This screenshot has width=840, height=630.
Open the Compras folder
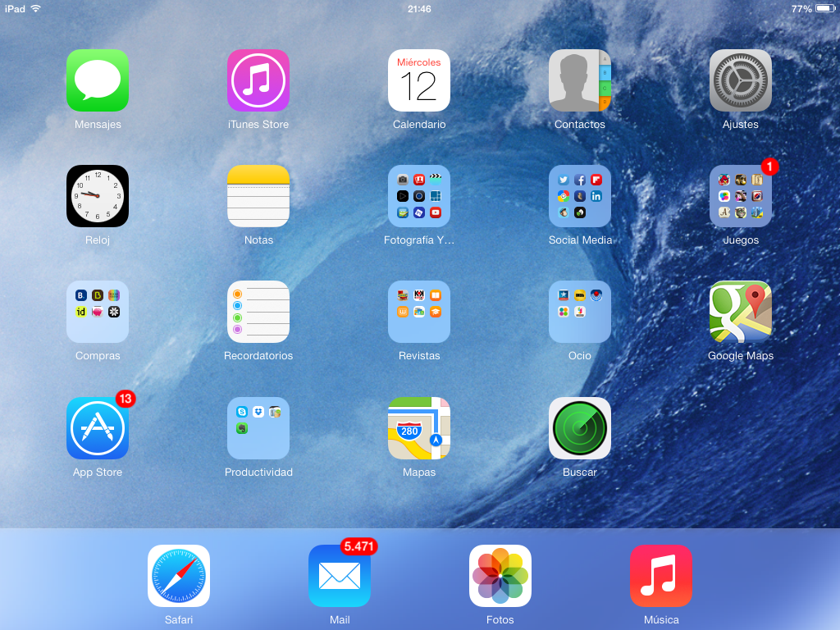click(98, 312)
